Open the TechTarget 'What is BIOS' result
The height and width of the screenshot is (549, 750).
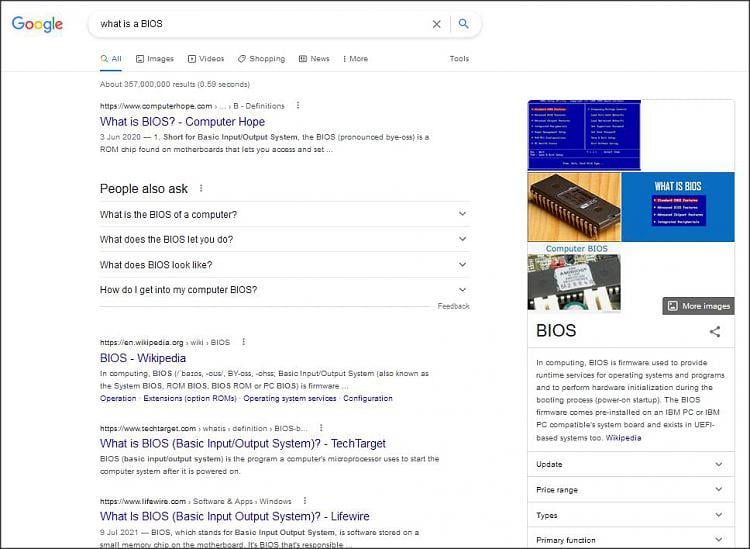point(243,443)
